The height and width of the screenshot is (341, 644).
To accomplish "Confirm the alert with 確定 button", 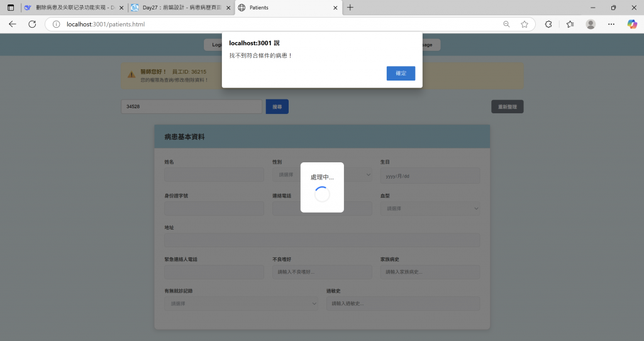I will click(401, 73).
